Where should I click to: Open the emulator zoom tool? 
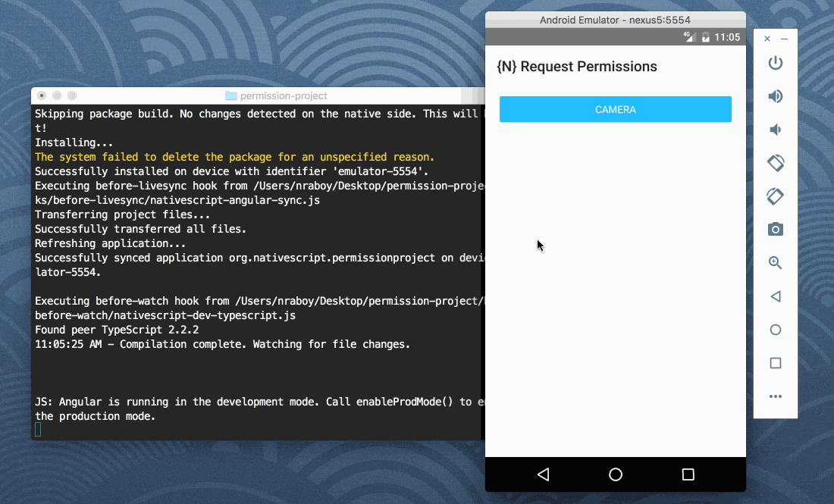tap(775, 262)
